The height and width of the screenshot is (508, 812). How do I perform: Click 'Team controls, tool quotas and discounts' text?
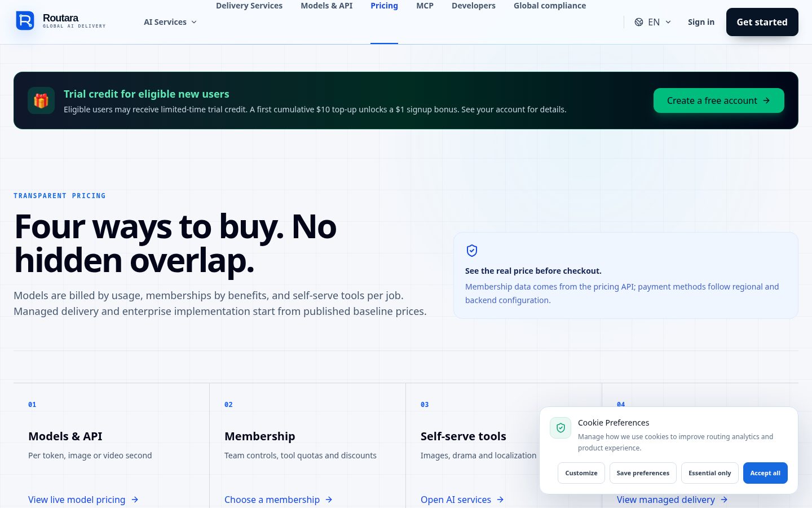301,456
